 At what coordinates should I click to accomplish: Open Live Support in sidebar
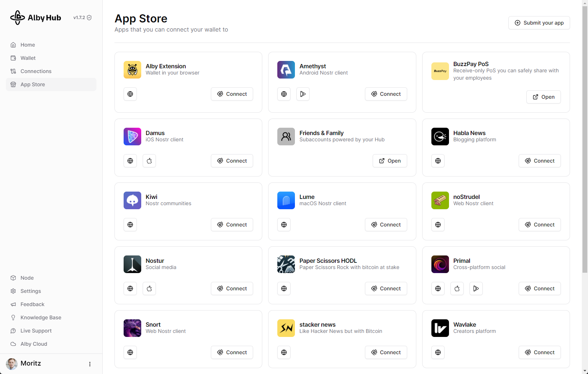point(51,331)
